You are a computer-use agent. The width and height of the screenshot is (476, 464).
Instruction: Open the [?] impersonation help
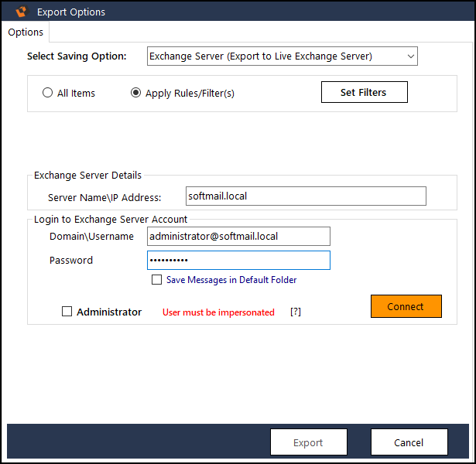tap(296, 312)
